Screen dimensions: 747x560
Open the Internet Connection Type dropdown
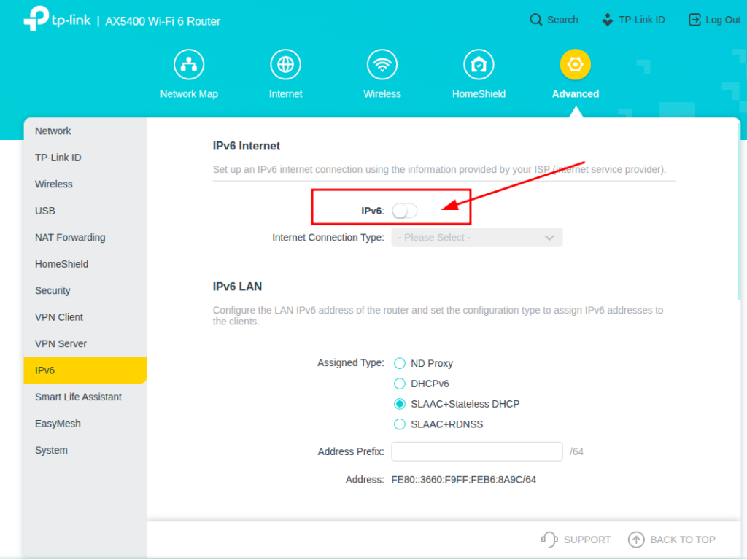click(x=476, y=238)
